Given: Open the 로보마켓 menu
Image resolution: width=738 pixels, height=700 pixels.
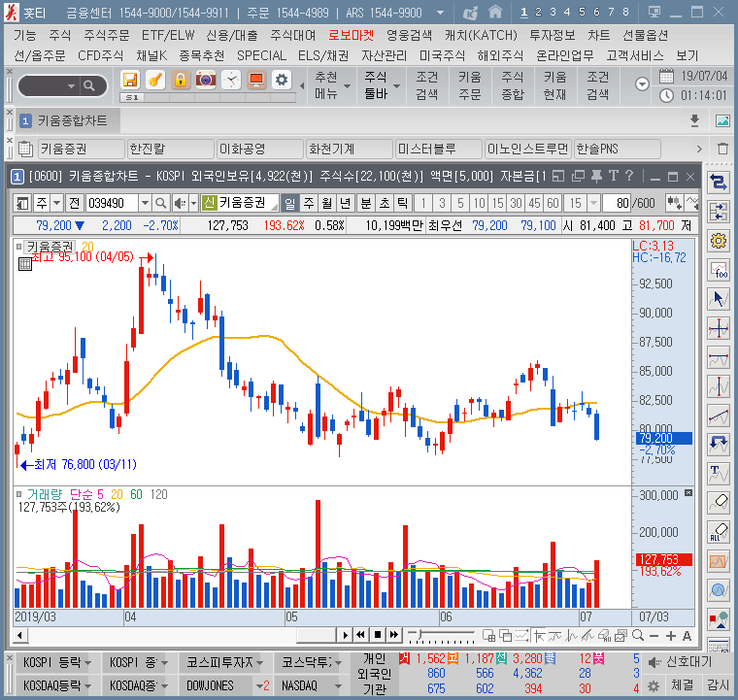Looking at the screenshot, I should [352, 35].
